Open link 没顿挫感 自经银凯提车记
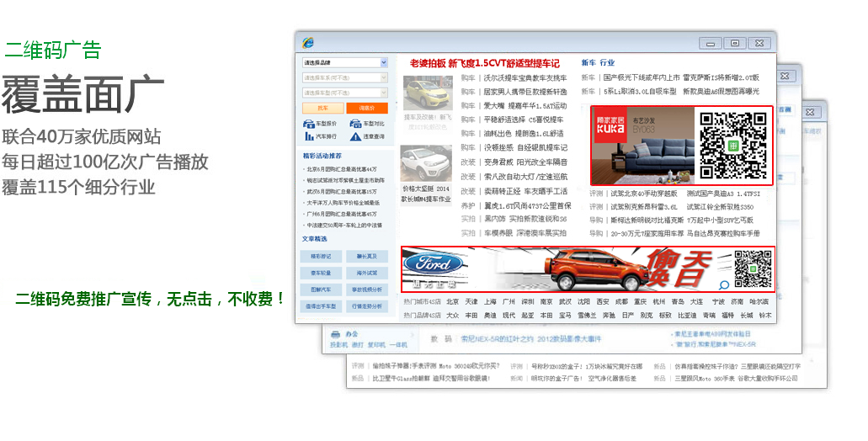This screenshot has width=868, height=441. [526, 148]
